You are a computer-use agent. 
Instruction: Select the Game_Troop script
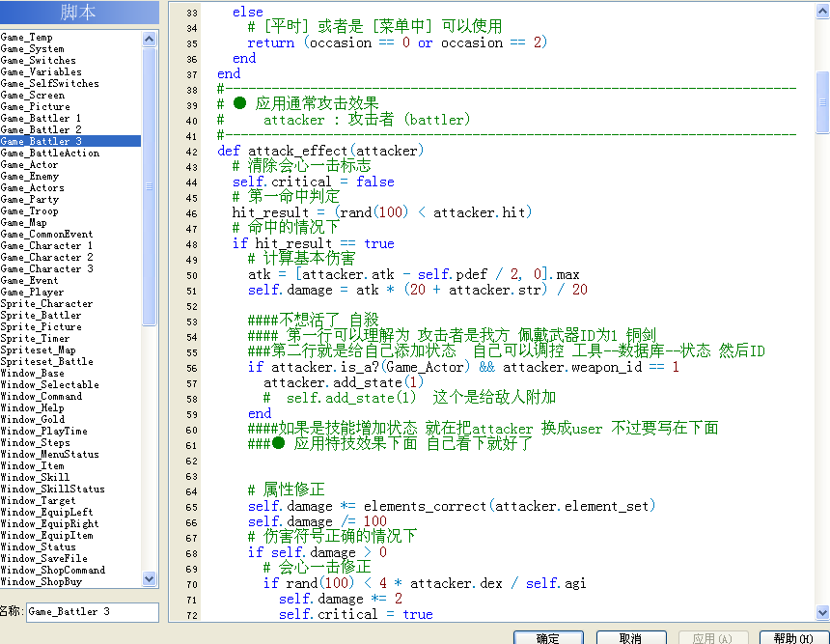coord(30,211)
